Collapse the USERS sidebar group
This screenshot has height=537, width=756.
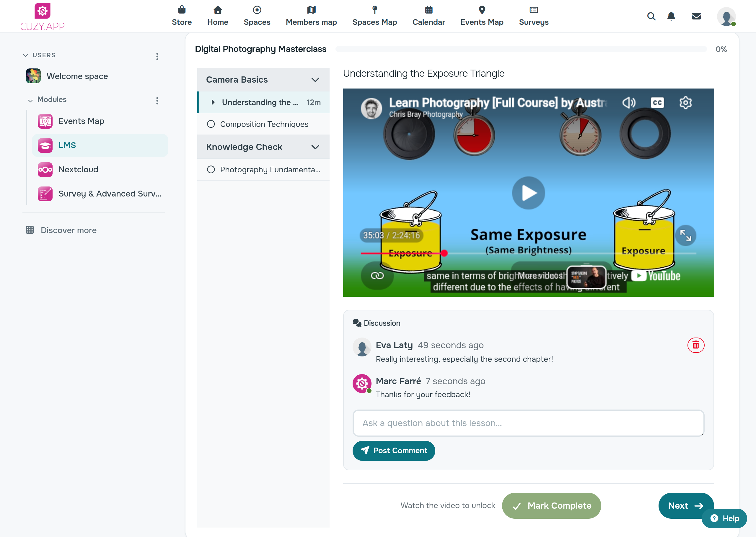[25, 55]
